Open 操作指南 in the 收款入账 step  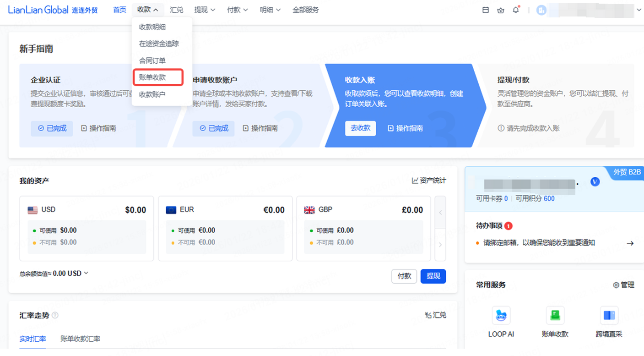point(405,128)
